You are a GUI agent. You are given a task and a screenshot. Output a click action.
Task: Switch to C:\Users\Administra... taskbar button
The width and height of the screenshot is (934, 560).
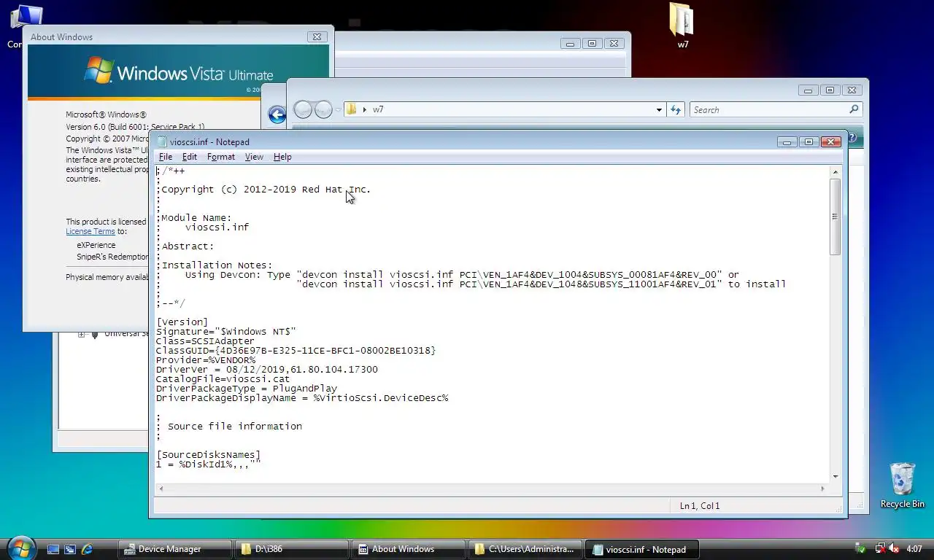coord(525,549)
